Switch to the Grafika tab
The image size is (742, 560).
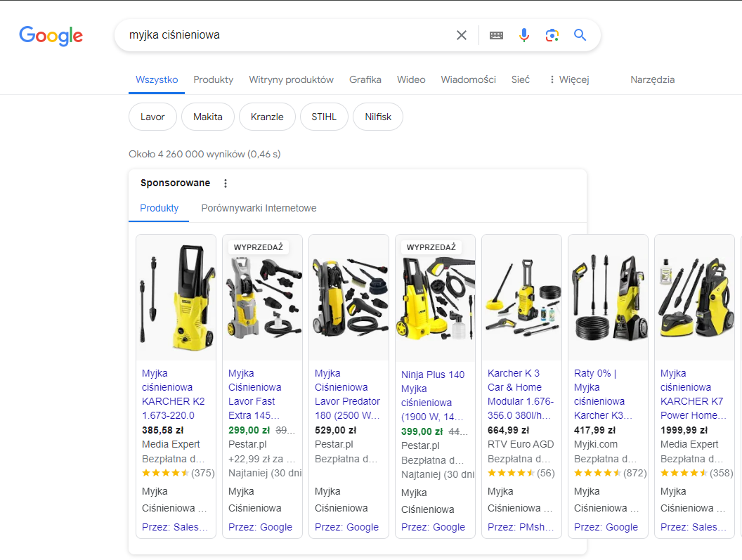coord(365,79)
